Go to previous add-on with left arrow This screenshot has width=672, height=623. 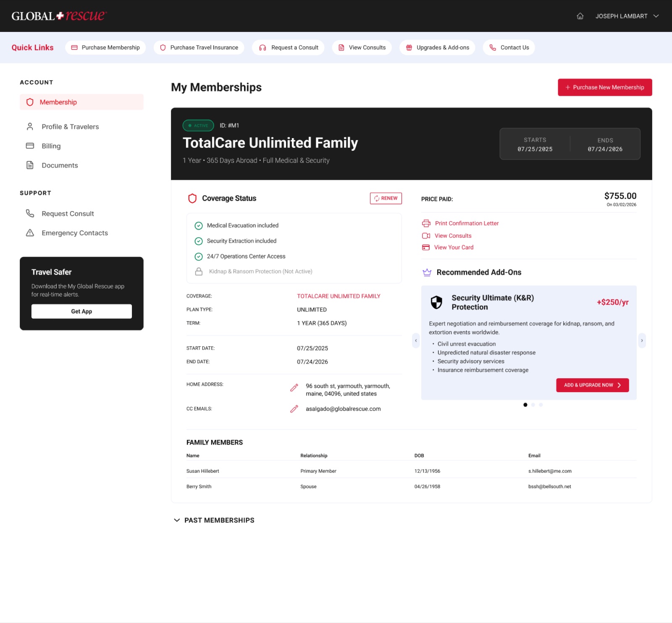coord(416,340)
